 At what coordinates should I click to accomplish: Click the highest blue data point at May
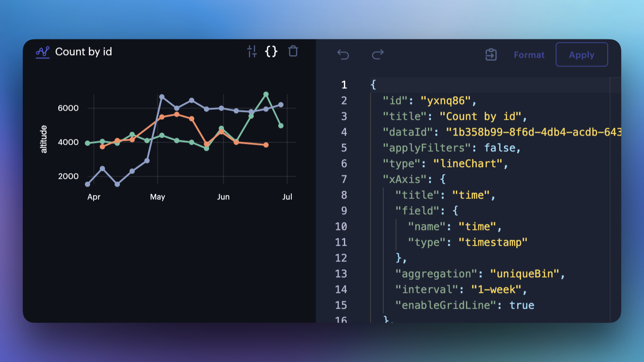point(162,97)
